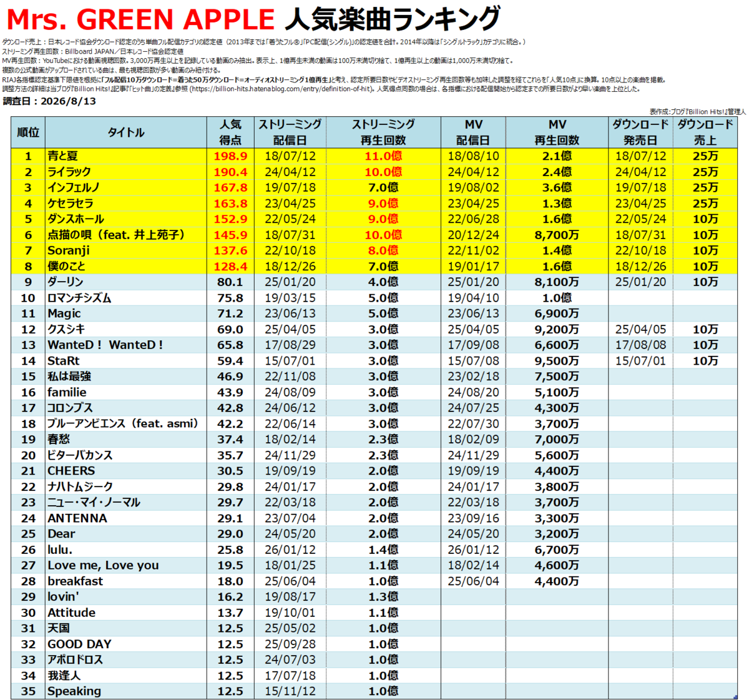Select the 'ナハトムジーク' title cell
The image size is (749, 700).
coord(125,486)
